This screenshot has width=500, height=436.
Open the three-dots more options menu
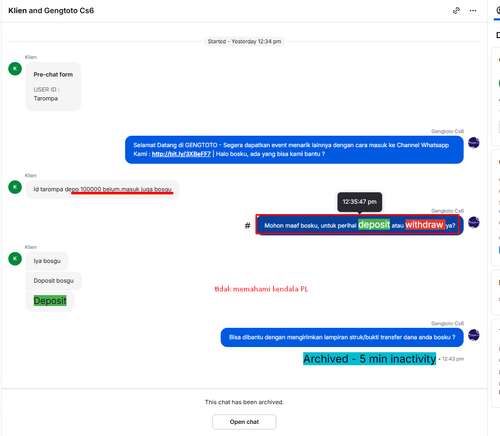click(473, 11)
